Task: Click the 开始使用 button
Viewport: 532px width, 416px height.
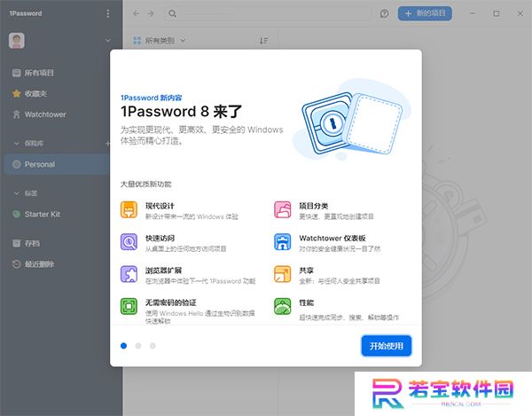Action: [x=386, y=346]
